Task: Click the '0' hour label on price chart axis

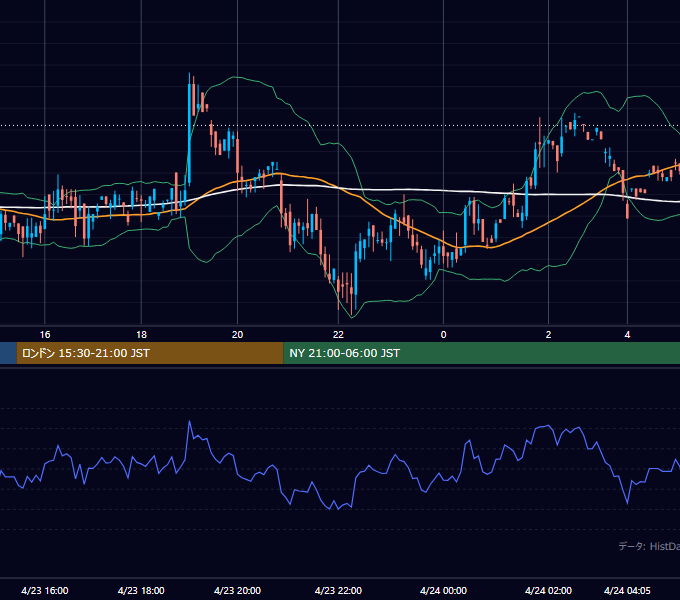Action: (443, 335)
